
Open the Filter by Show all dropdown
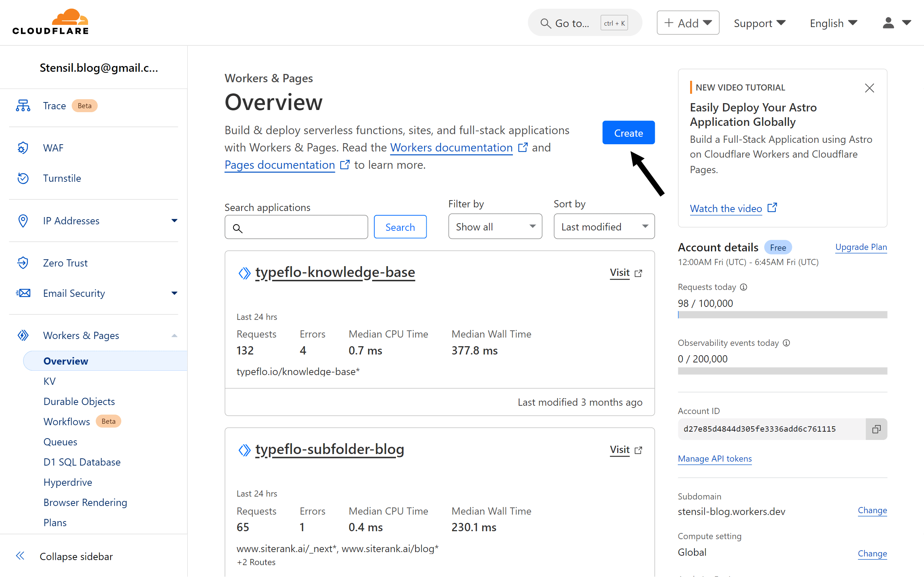495,227
